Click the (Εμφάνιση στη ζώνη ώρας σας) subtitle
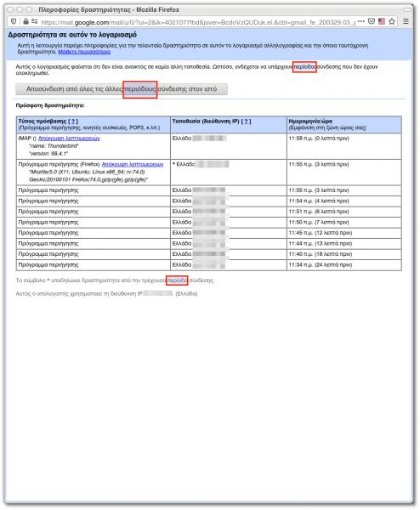This screenshot has height=510, width=420. pos(327,127)
